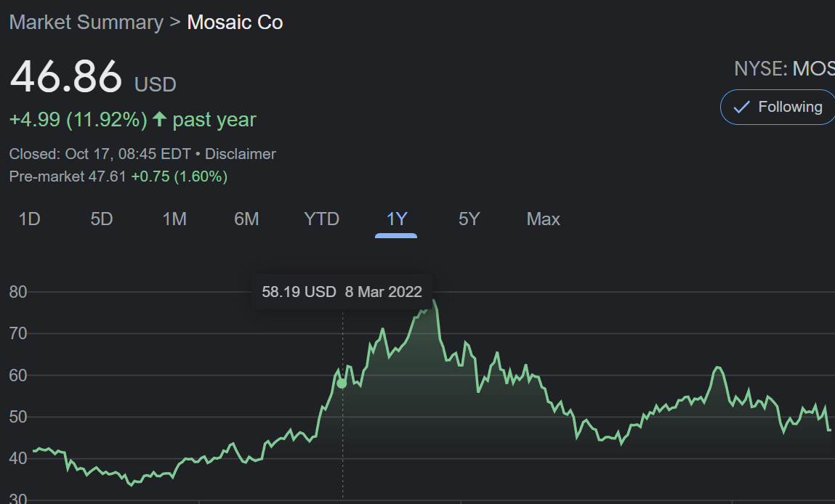835x504 pixels.
Task: Click the Mosaic Co title
Action: [x=235, y=23]
